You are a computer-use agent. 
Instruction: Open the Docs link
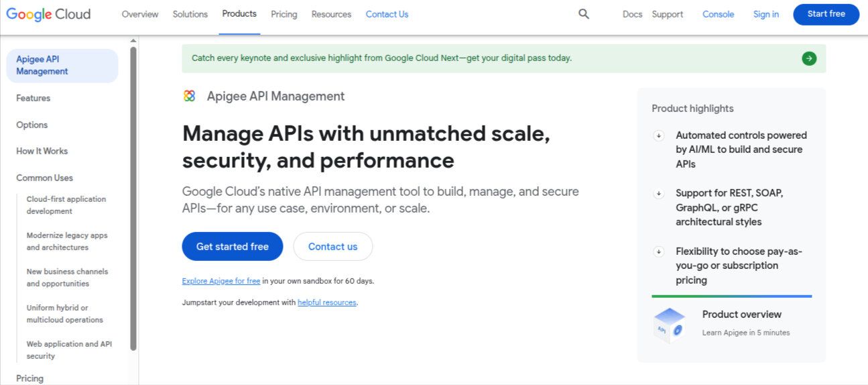pos(632,14)
